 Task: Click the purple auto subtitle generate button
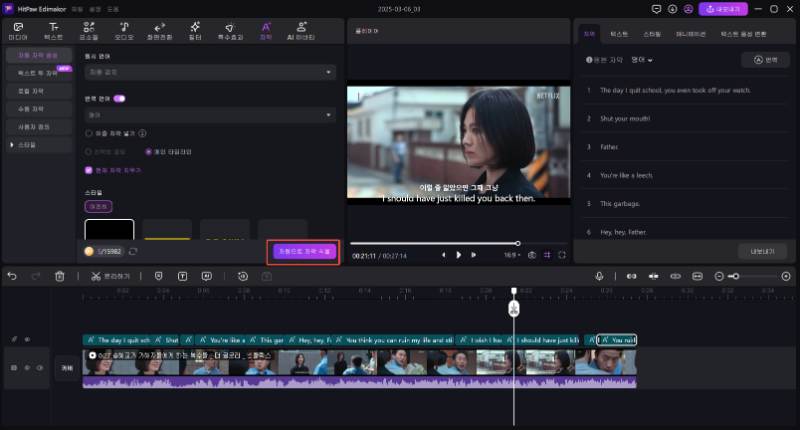point(303,251)
